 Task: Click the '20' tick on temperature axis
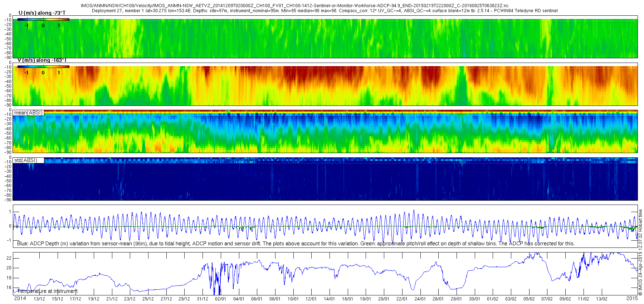9,268
